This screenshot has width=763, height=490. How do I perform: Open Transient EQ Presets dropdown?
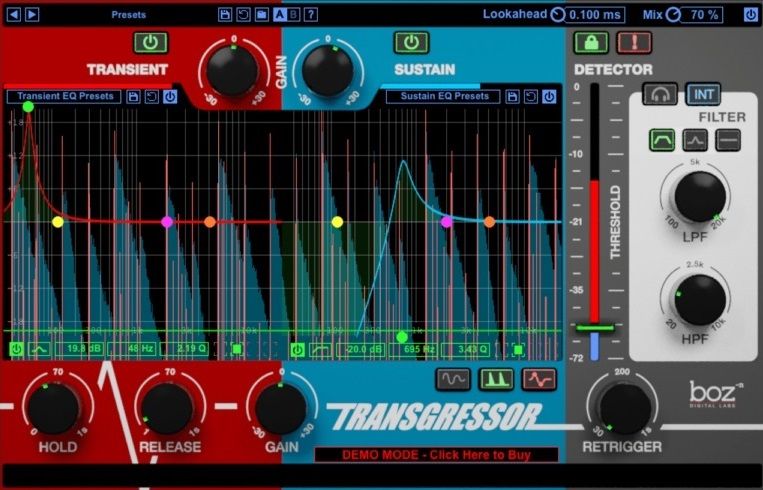coord(64,96)
